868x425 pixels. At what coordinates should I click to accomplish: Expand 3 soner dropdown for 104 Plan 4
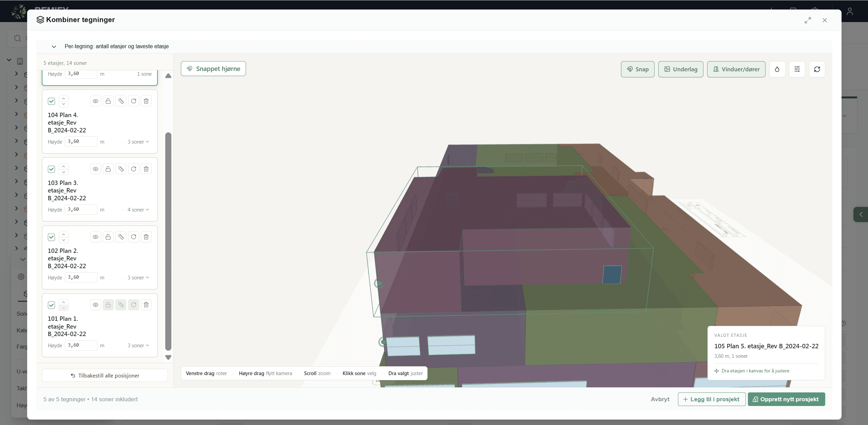pyautogui.click(x=138, y=142)
